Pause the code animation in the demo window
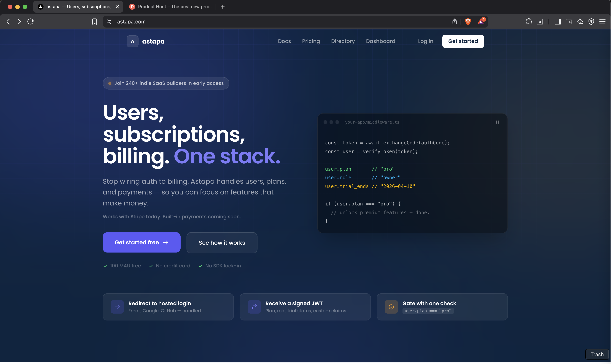 coord(498,122)
